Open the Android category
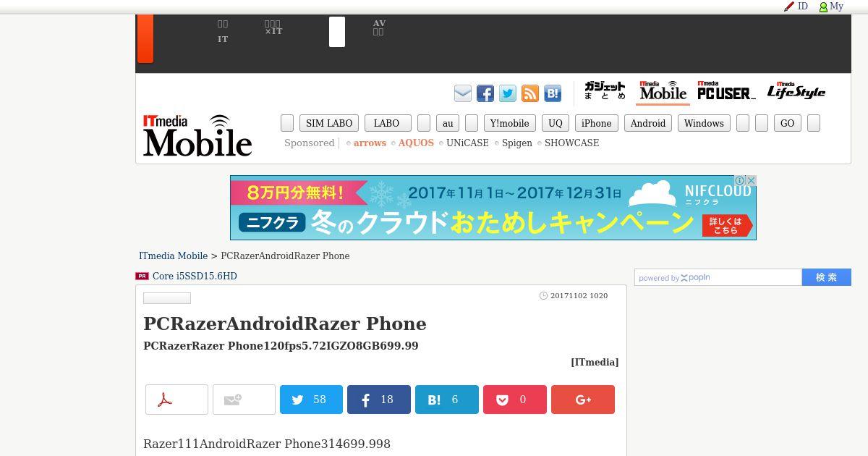 coord(648,123)
